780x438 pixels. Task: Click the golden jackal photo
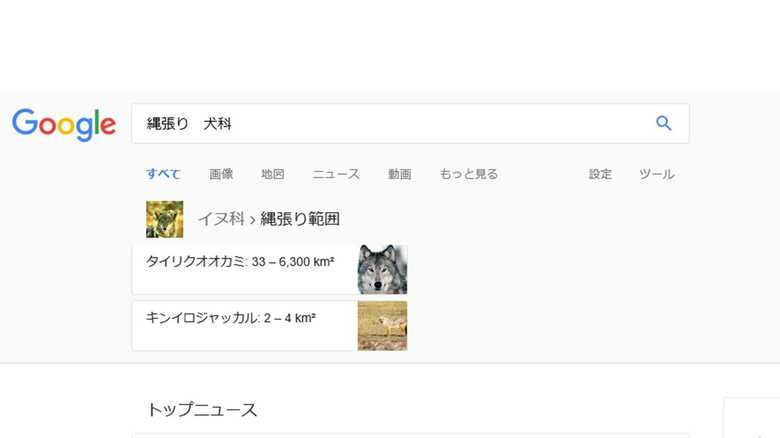point(382,326)
